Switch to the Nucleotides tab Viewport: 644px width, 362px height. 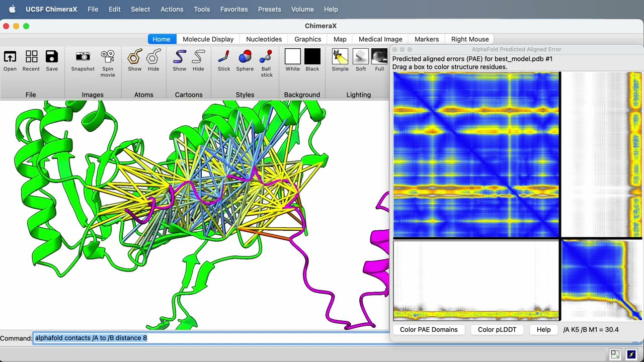(264, 39)
